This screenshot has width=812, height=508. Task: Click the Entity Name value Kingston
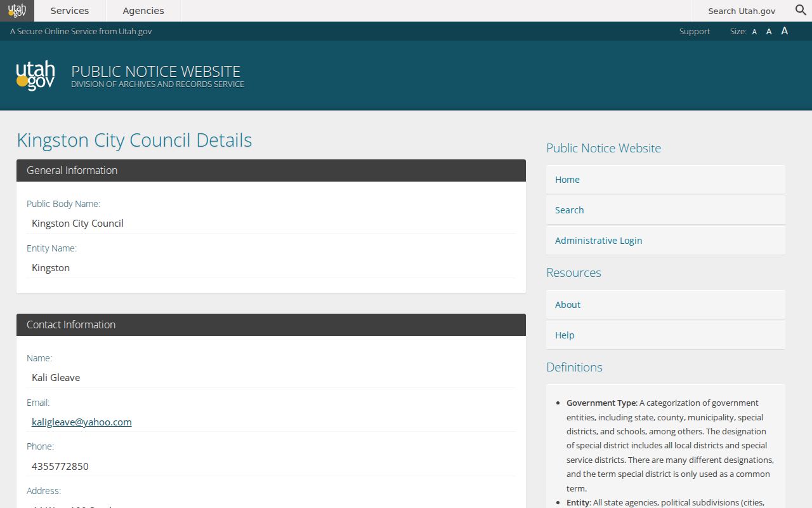click(51, 267)
